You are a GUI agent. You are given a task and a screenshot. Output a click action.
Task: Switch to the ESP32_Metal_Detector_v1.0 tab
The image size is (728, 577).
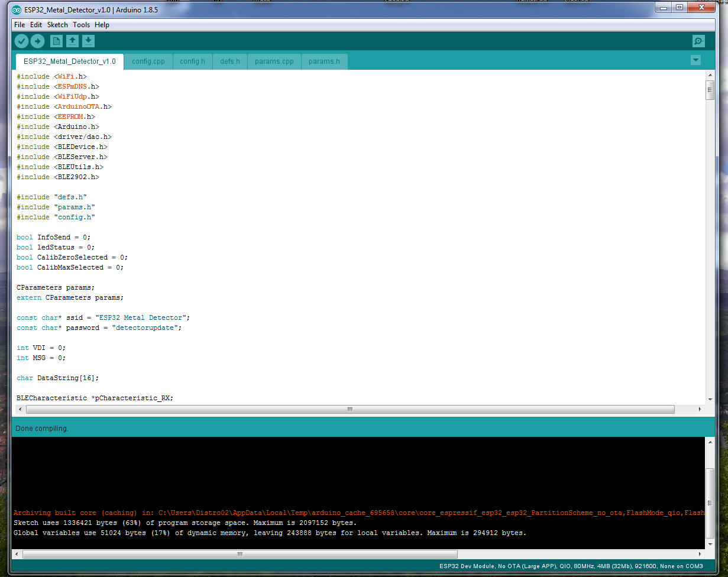tap(70, 61)
